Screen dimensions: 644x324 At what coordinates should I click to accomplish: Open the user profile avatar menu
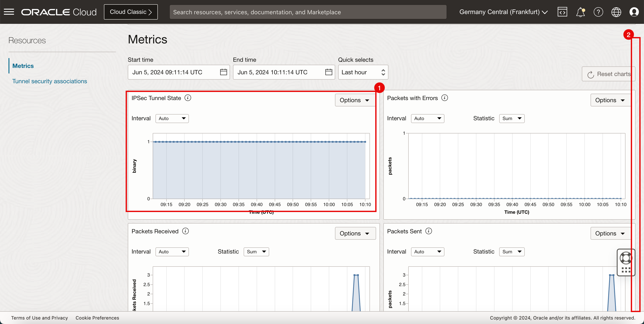coord(634,12)
